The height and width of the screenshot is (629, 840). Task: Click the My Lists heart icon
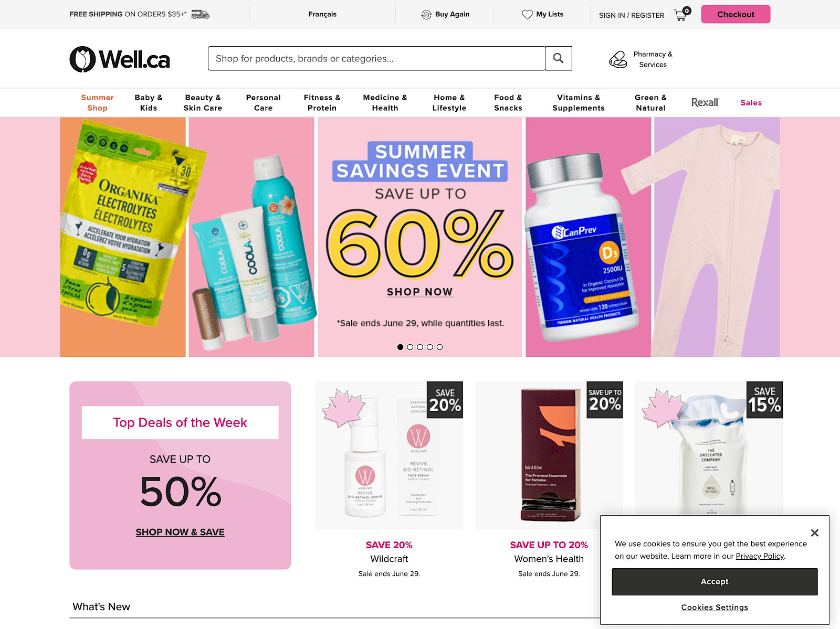coord(527,15)
